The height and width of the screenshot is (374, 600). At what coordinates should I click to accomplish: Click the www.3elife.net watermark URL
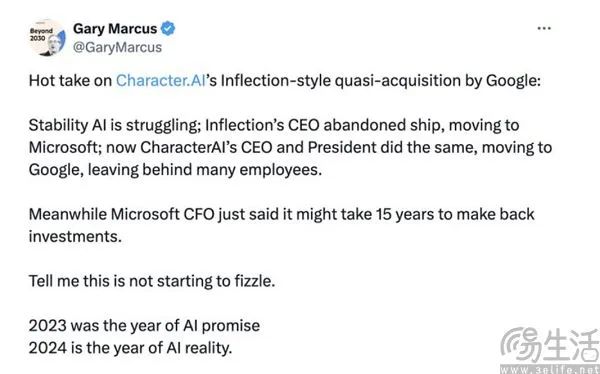click(x=550, y=370)
